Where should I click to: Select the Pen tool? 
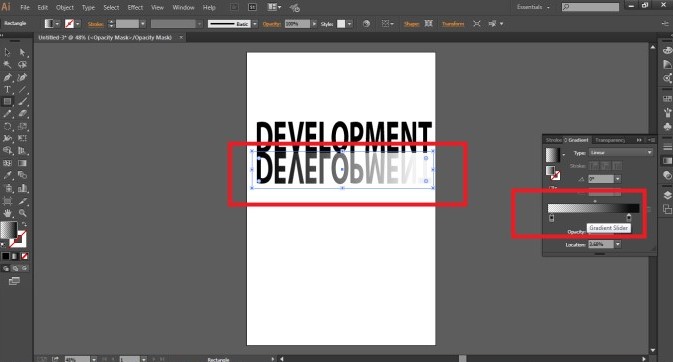[7, 77]
